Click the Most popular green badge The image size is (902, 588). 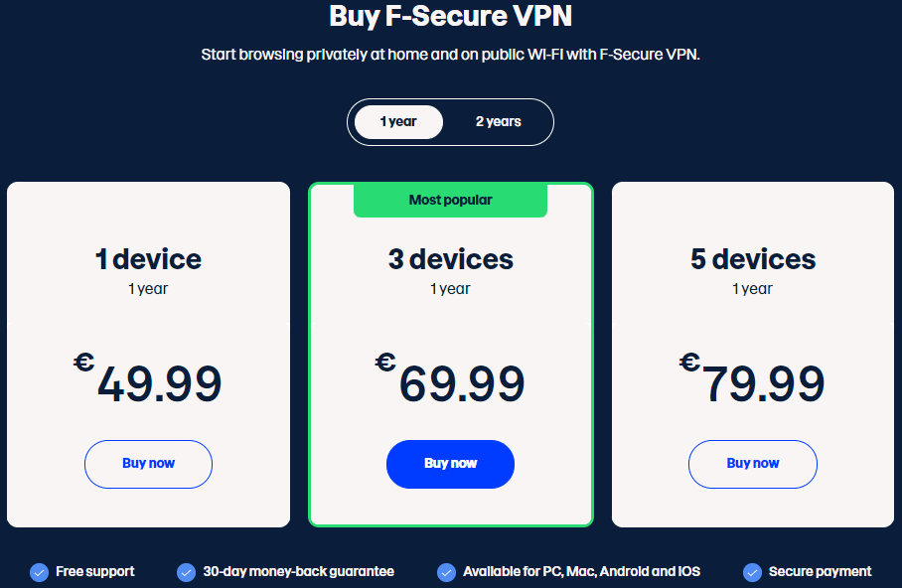click(450, 201)
